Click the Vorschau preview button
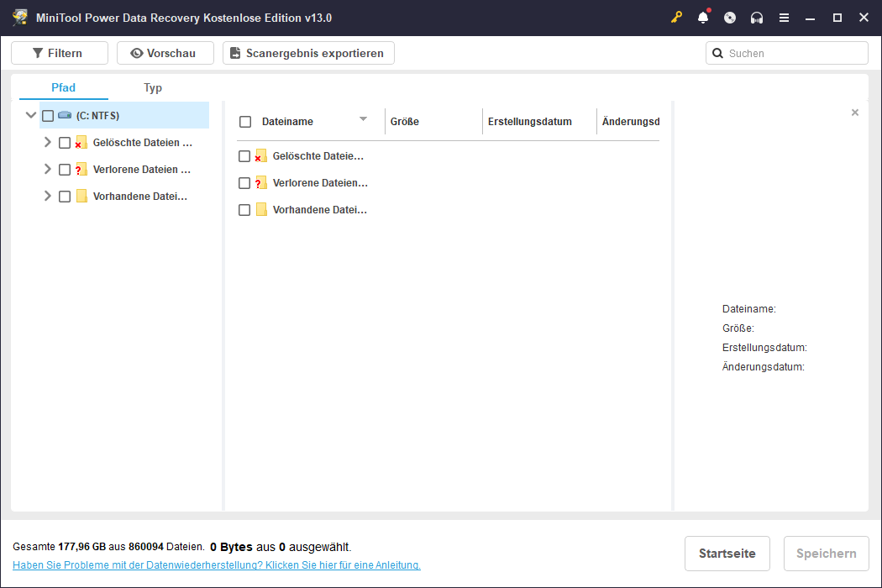The image size is (882, 588). click(165, 53)
